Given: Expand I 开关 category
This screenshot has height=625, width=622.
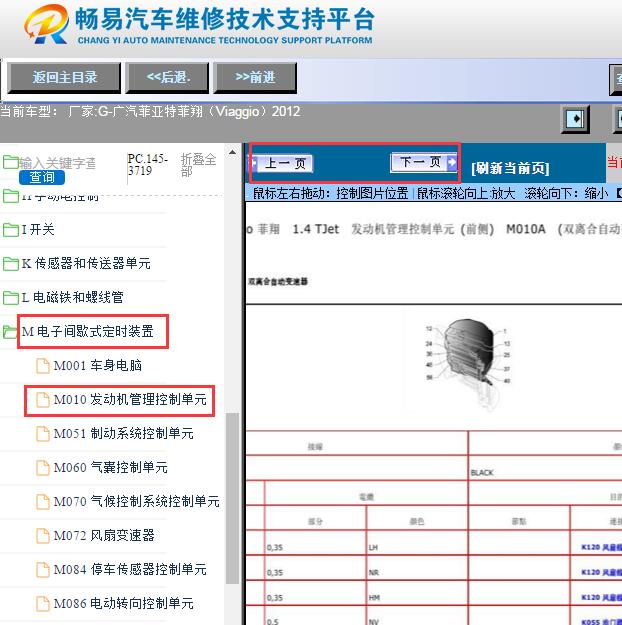Looking at the screenshot, I should (x=38, y=230).
